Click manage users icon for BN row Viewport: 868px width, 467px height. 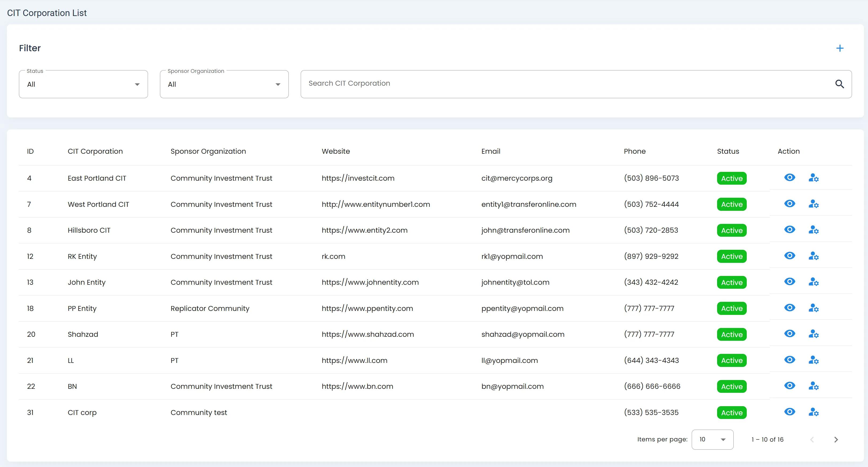click(x=814, y=386)
